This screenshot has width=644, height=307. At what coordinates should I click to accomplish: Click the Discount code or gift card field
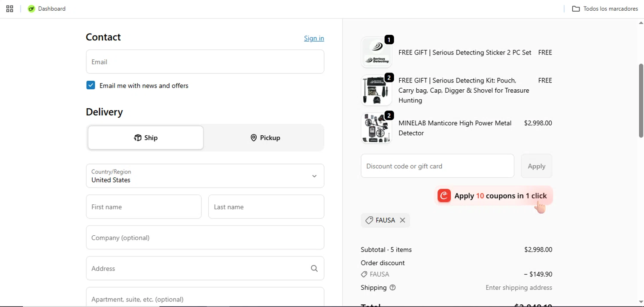pos(437,166)
